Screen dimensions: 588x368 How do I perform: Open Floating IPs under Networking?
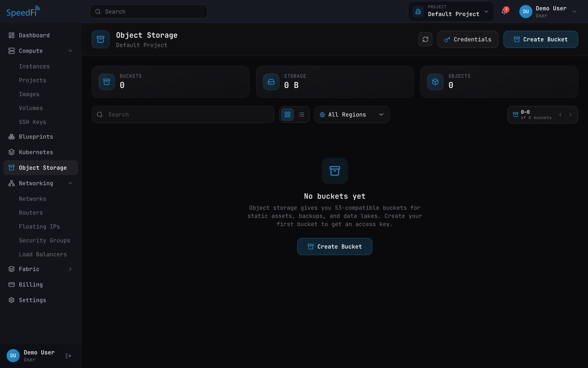40,227
